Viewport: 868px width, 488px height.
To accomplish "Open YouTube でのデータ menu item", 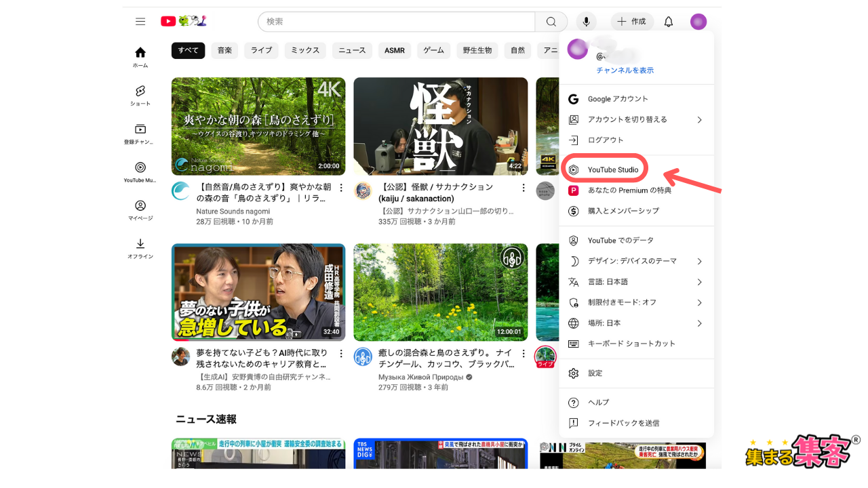I will (637, 241).
